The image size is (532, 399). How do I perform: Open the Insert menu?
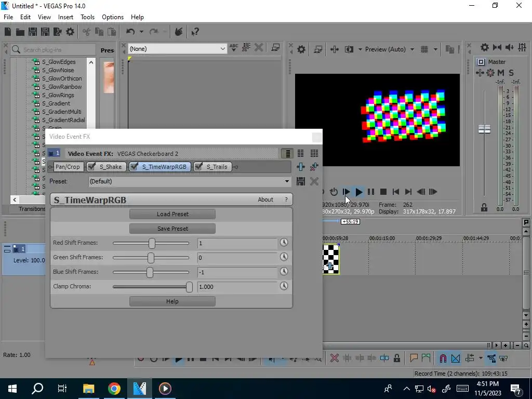[x=65, y=17]
